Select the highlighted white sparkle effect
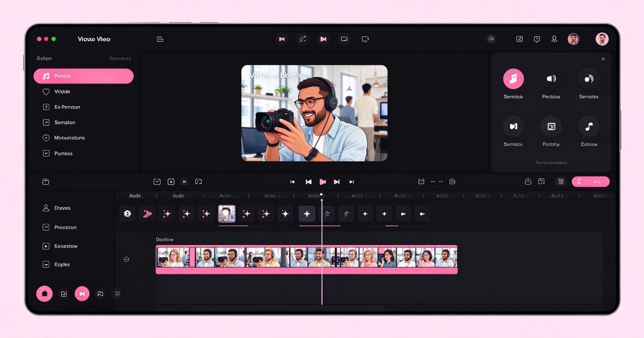Image resolution: width=644 pixels, height=338 pixels. click(x=307, y=214)
